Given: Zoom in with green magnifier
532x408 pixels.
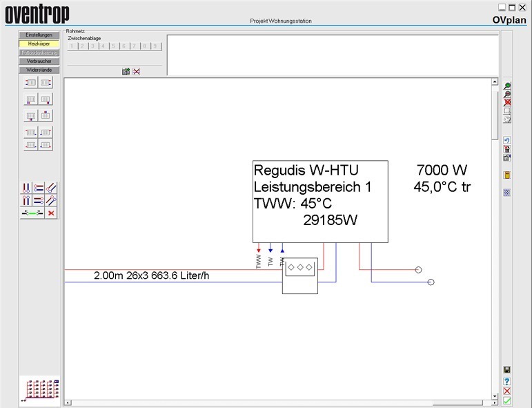Looking at the screenshot, I should (x=507, y=86).
